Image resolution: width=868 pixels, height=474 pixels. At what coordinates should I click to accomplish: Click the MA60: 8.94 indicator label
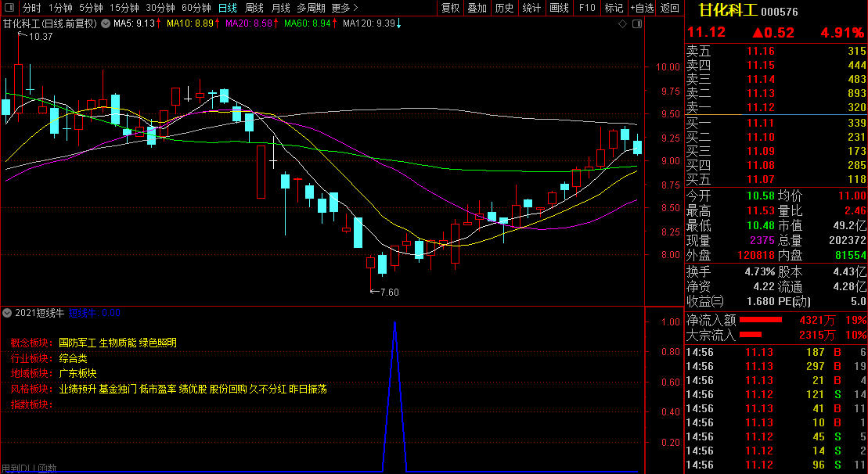308,23
